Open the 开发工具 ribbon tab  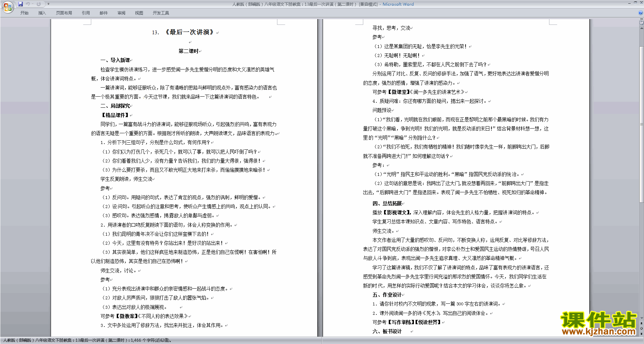161,13
